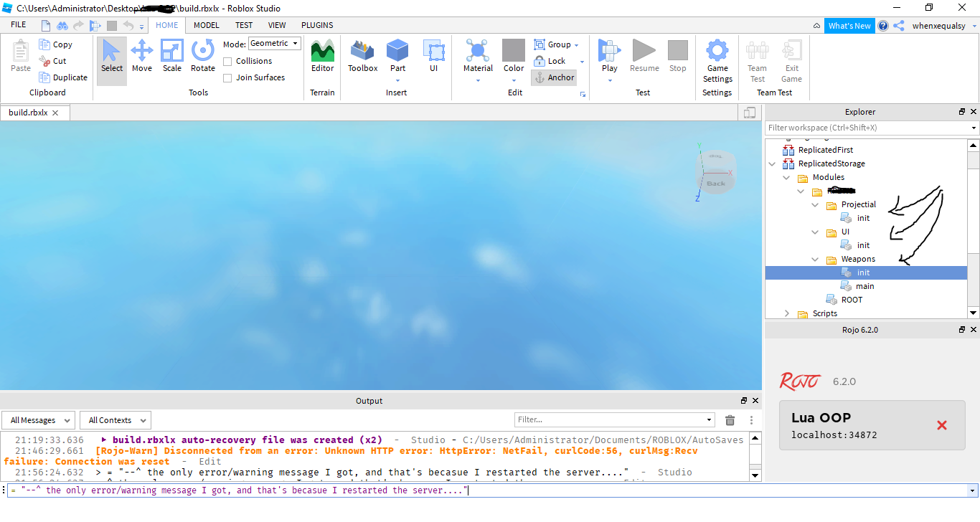Viewport: 980px width, 522px height.
Task: Open the Toolbox panel
Action: click(362, 57)
